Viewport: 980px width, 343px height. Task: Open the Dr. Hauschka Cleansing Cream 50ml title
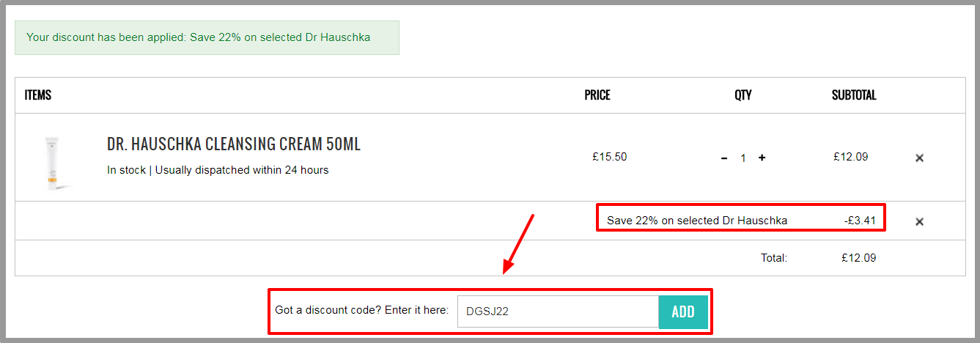pyautogui.click(x=234, y=144)
